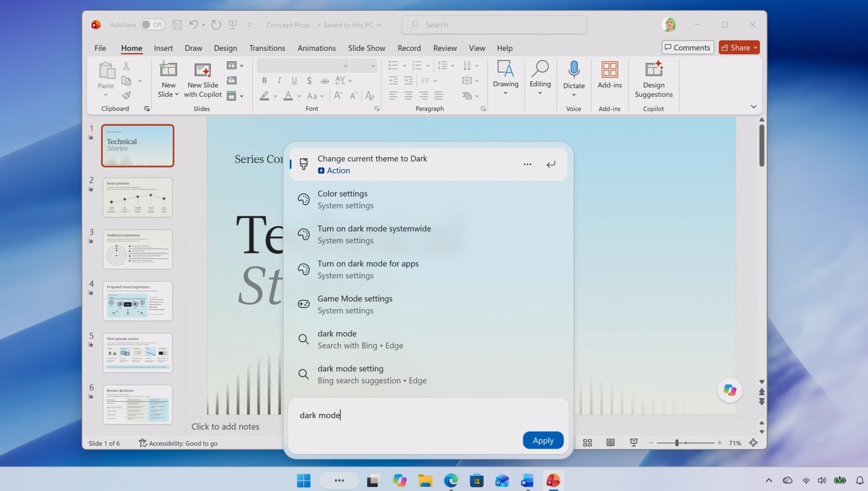Click the Comments button

point(687,47)
